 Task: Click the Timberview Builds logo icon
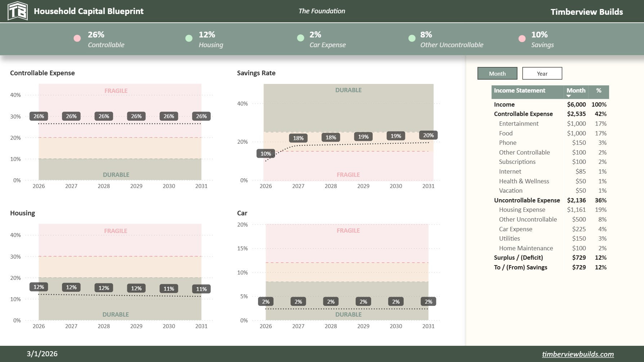point(17,11)
